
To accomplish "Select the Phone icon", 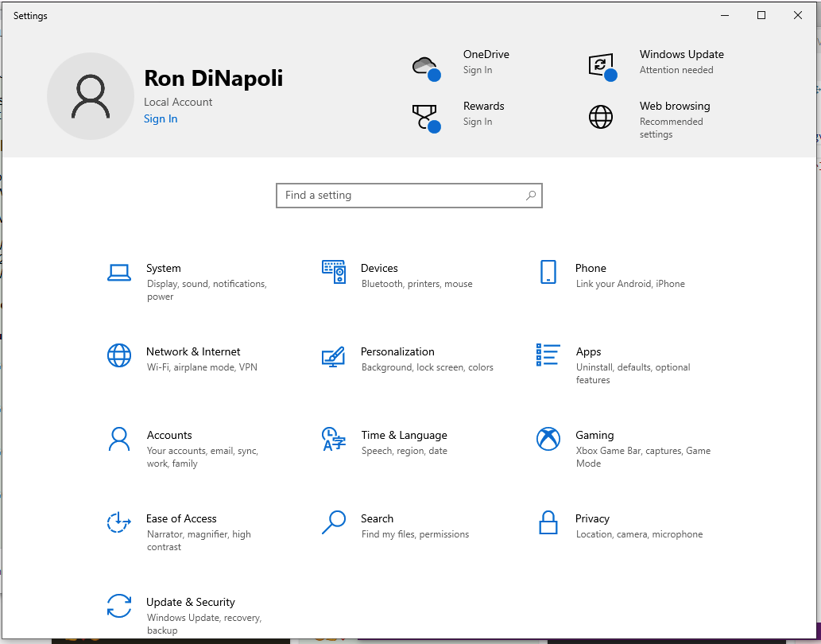I will (x=548, y=272).
